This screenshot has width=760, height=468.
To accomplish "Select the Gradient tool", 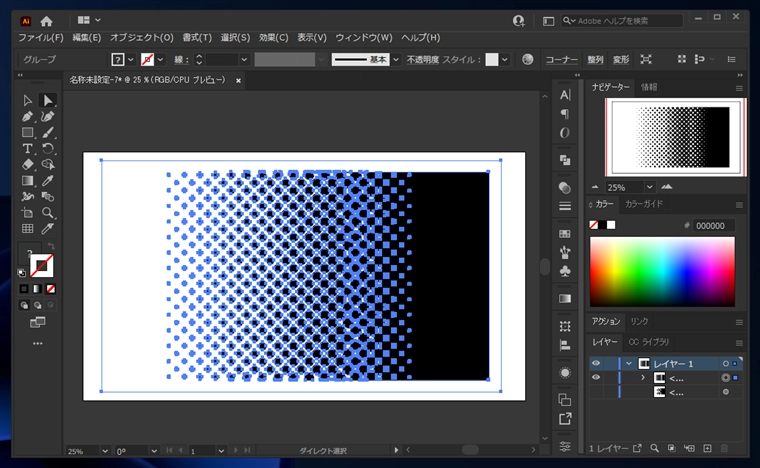I will tap(27, 181).
